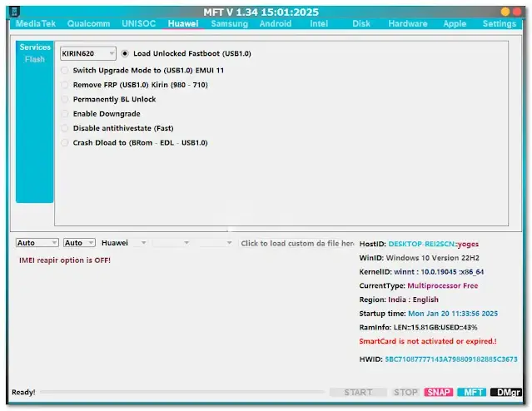Click WinID Windows 10 Version 22H2 line

click(x=420, y=258)
